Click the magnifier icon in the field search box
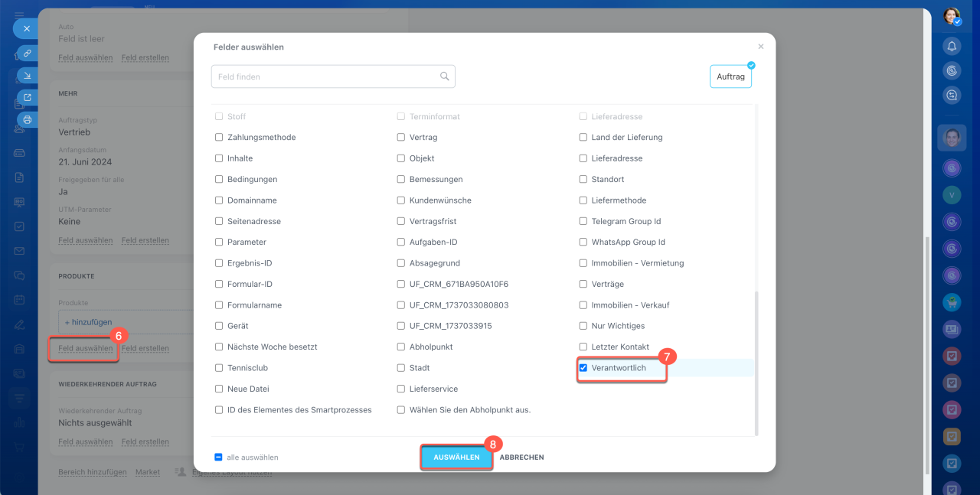Screen dimensions: 980x495 coord(444,77)
